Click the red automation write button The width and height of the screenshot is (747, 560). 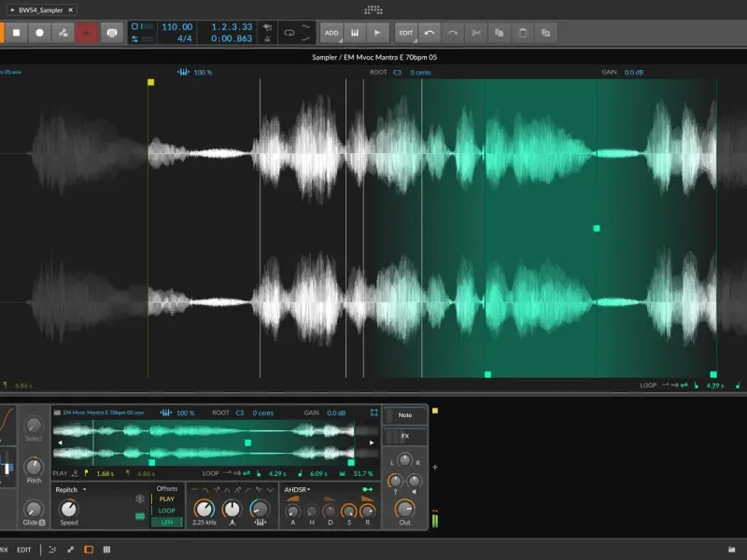[87, 33]
